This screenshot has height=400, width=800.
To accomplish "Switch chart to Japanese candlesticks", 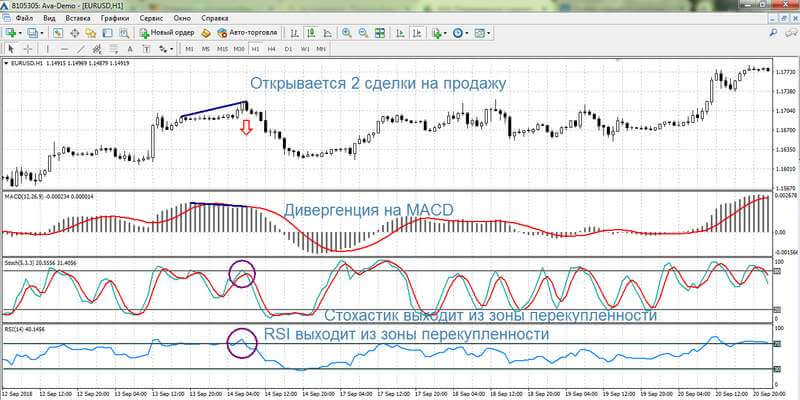I will tap(311, 33).
